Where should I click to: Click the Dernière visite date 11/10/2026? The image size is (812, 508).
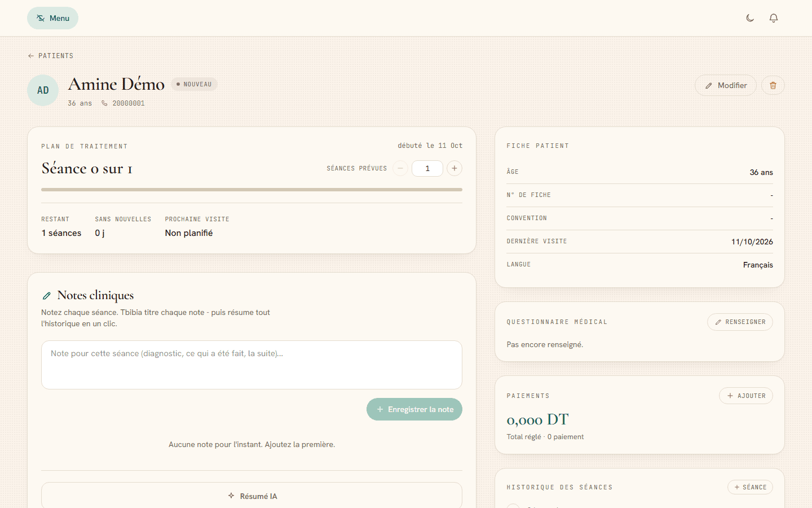[752, 242]
